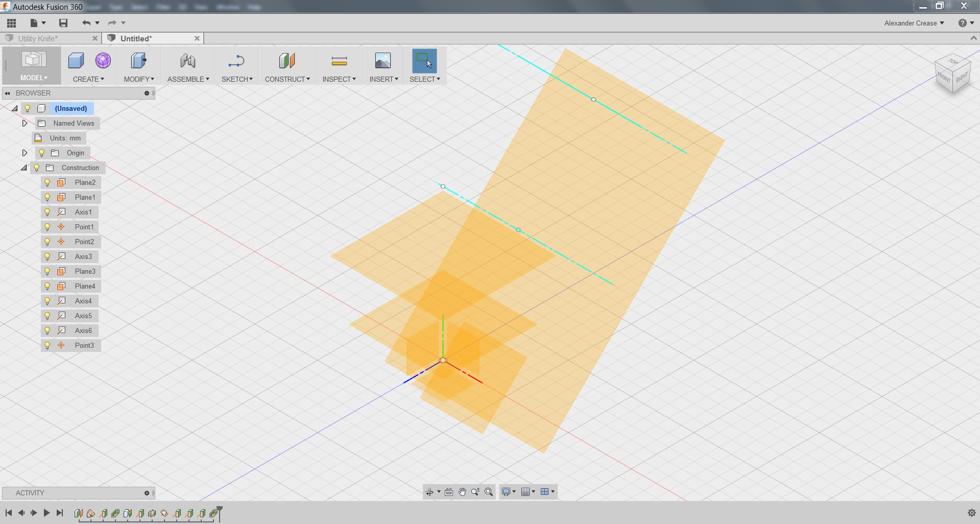Hide the Axis1 construction axis

[x=47, y=212]
